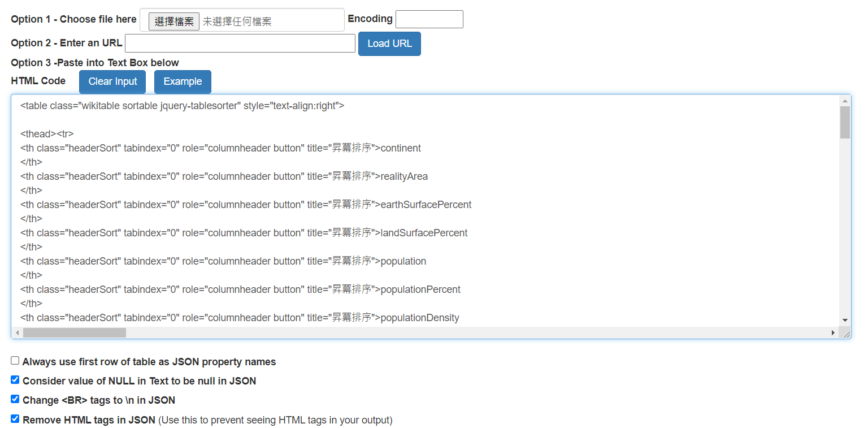
Task: Click the left arrow of the horizontal scrollbar
Action: [x=18, y=333]
